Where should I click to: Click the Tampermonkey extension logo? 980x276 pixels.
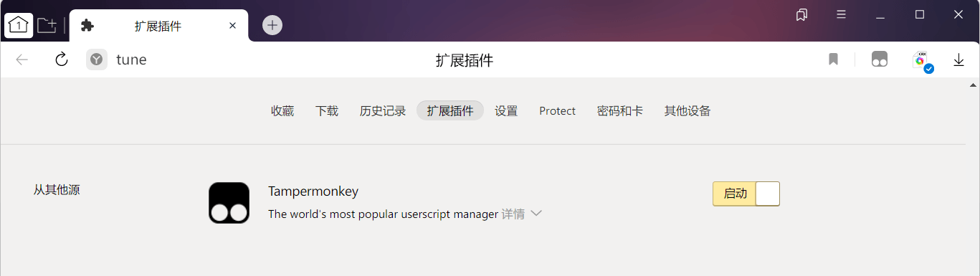[x=229, y=203]
